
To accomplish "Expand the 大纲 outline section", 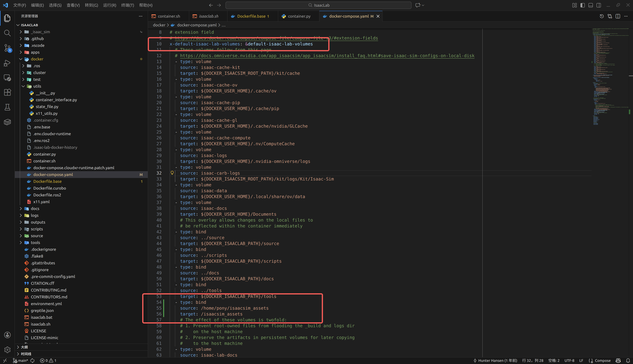I will [x=81, y=347].
